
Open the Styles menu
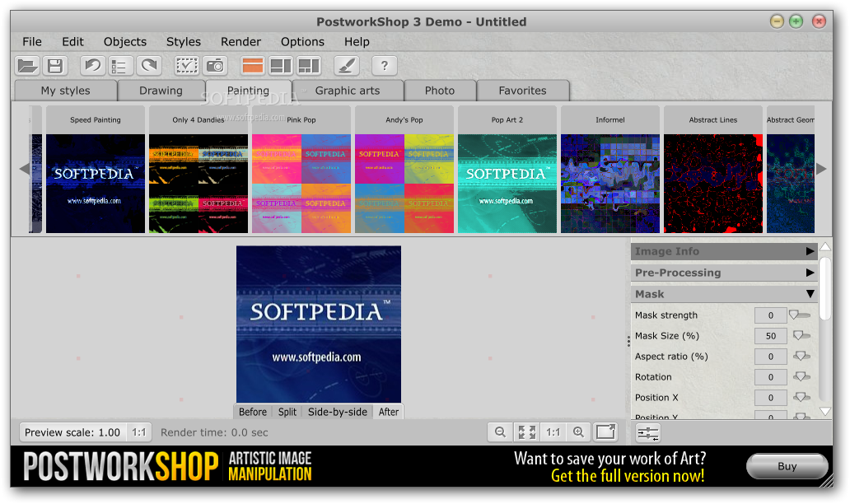click(x=183, y=42)
